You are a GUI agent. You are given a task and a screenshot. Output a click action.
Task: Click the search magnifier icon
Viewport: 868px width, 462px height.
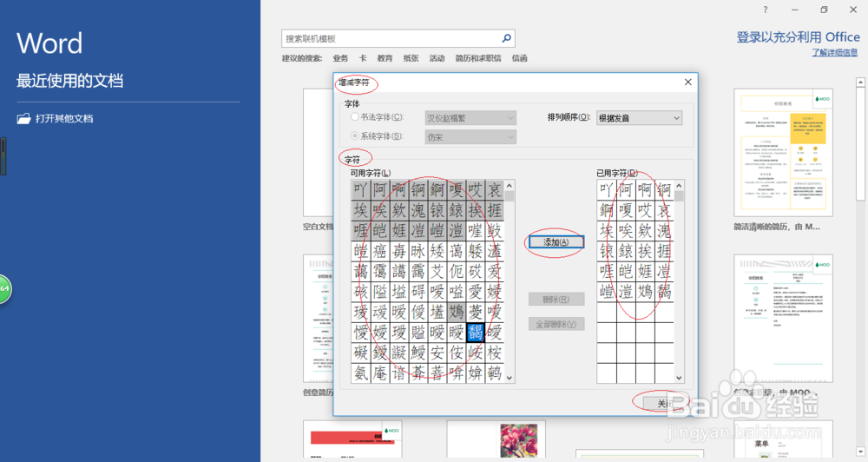[x=506, y=38]
